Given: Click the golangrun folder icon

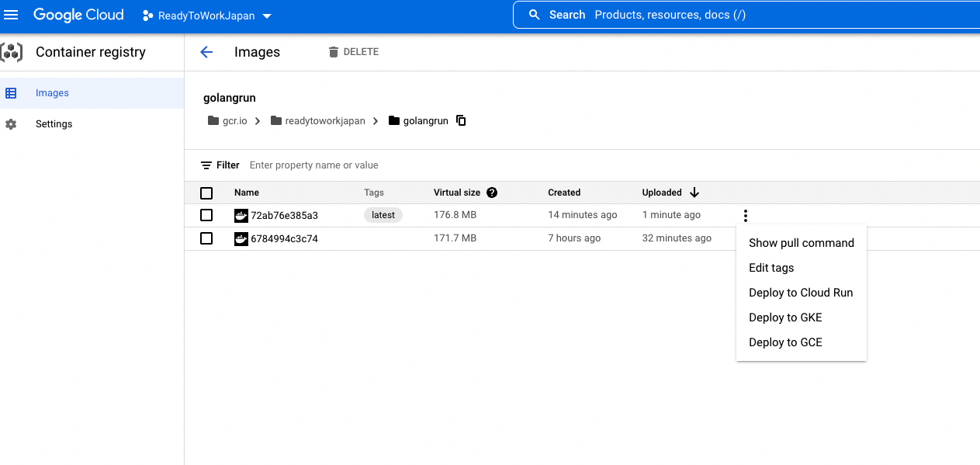Looking at the screenshot, I should pos(394,121).
